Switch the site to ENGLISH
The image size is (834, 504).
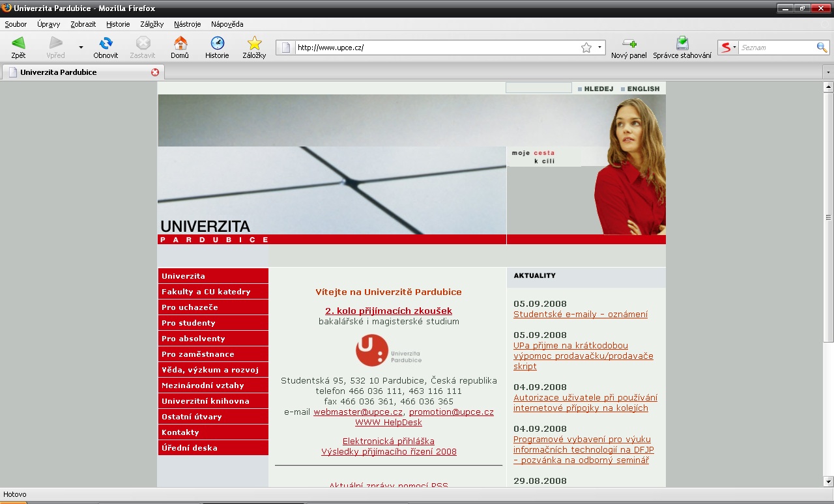(640, 89)
